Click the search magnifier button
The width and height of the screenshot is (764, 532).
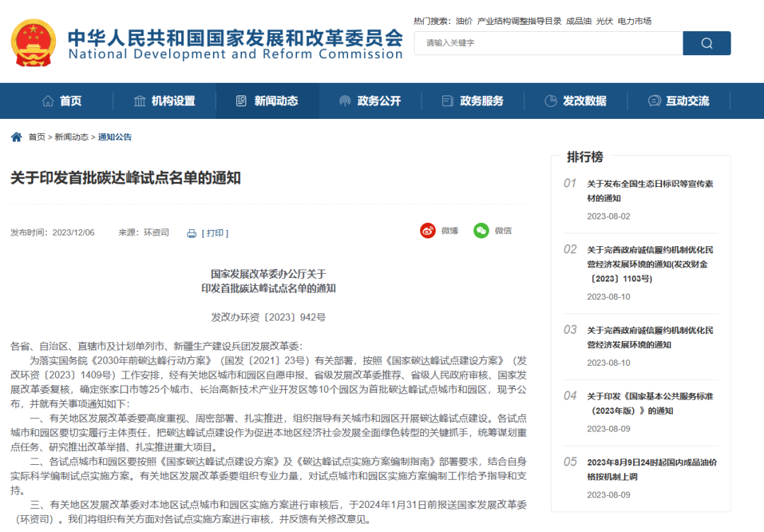coord(706,43)
